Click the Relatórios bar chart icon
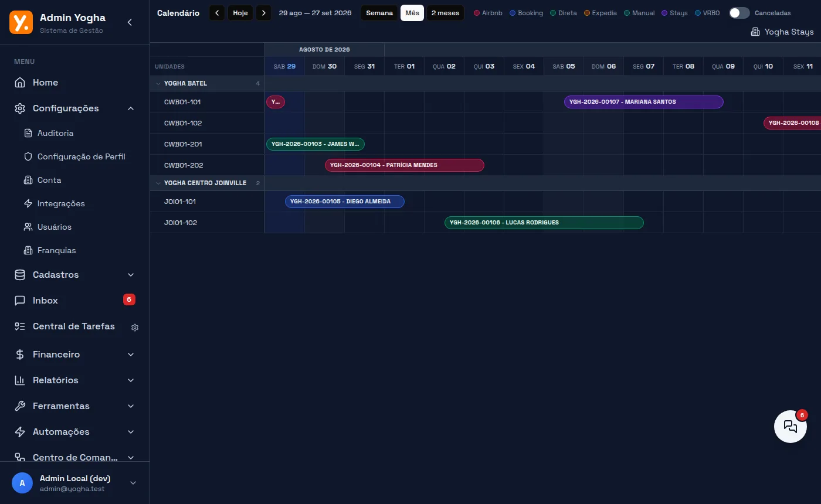Viewport: 821px width, 504px height. point(20,380)
